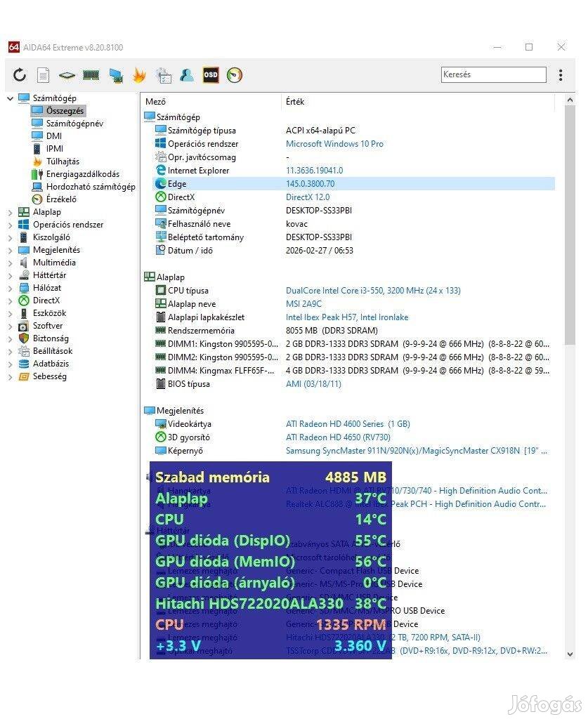Click the Érték column header
588x719 pixels.
click(x=295, y=102)
